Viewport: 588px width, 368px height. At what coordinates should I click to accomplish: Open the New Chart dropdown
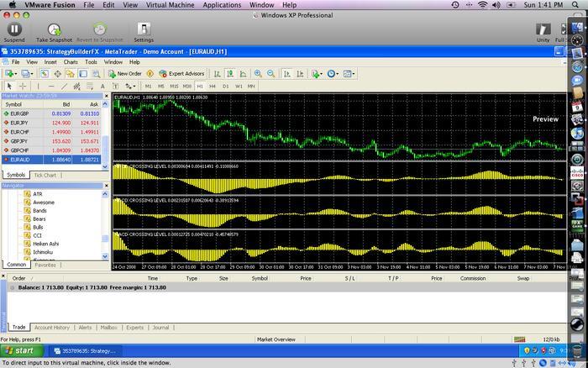point(10,74)
